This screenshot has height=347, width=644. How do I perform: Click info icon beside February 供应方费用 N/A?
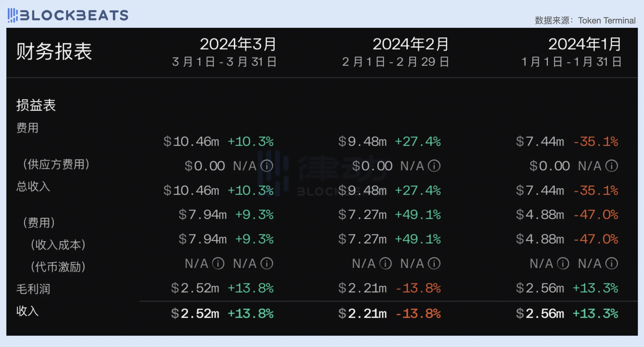[x=434, y=166]
